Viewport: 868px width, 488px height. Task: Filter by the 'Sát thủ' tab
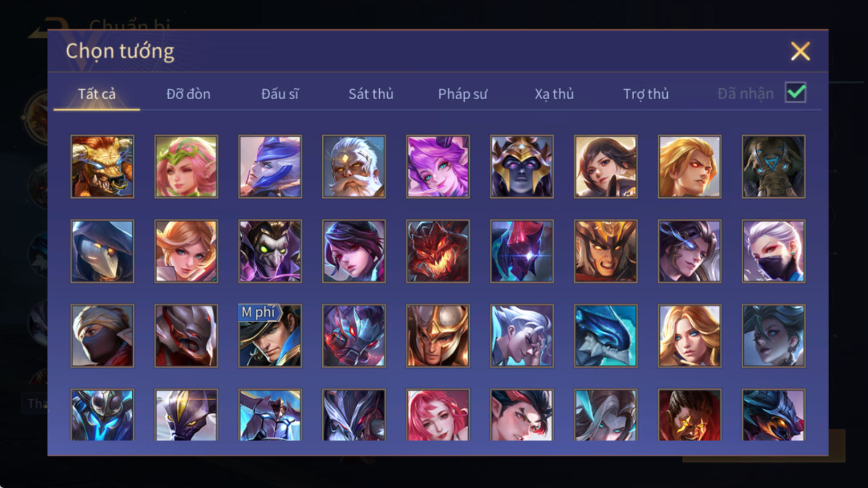tap(371, 93)
